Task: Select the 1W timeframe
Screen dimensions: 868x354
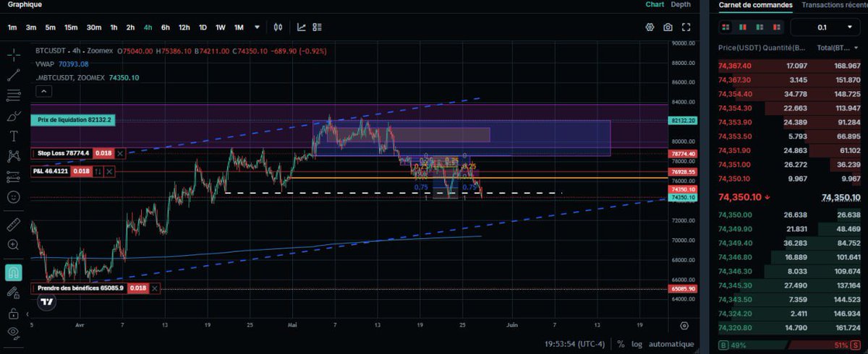Action: coord(221,27)
